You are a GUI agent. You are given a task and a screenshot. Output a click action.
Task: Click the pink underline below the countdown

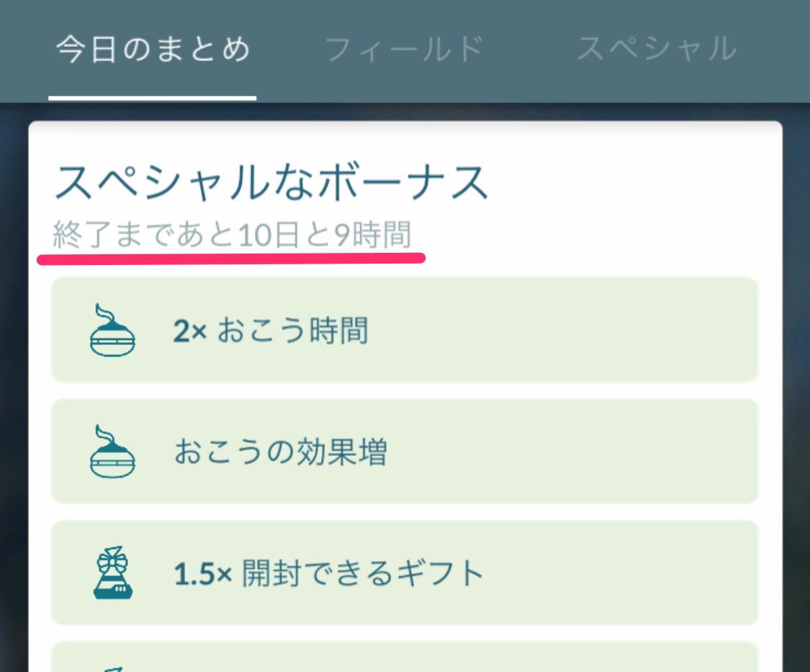231,259
